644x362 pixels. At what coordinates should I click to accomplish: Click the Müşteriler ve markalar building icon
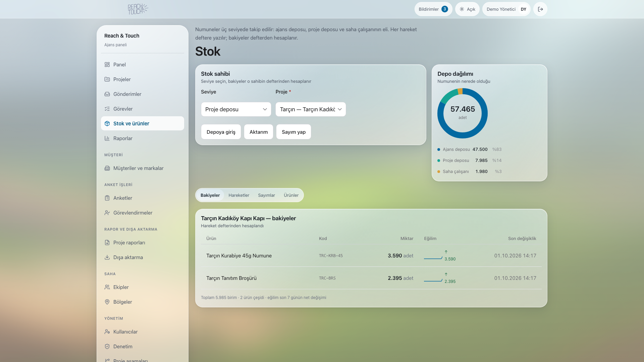[x=107, y=168]
